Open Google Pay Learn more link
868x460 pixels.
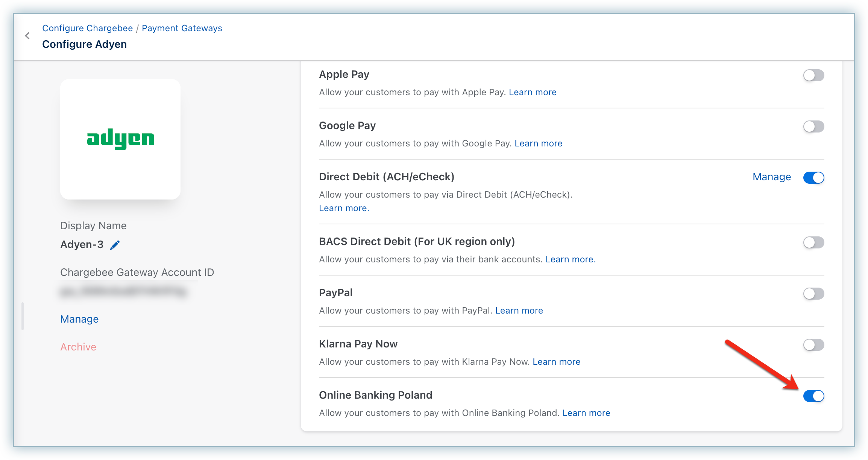pos(538,143)
